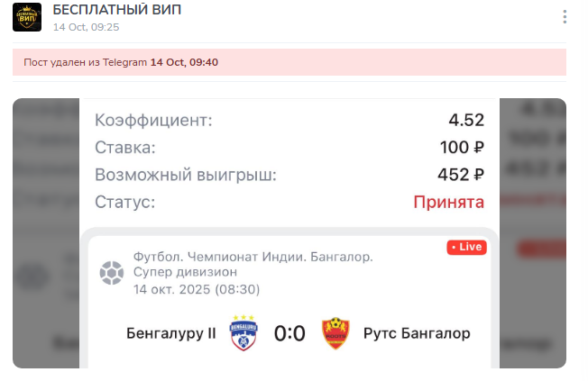Click the red Live badge

(466, 247)
